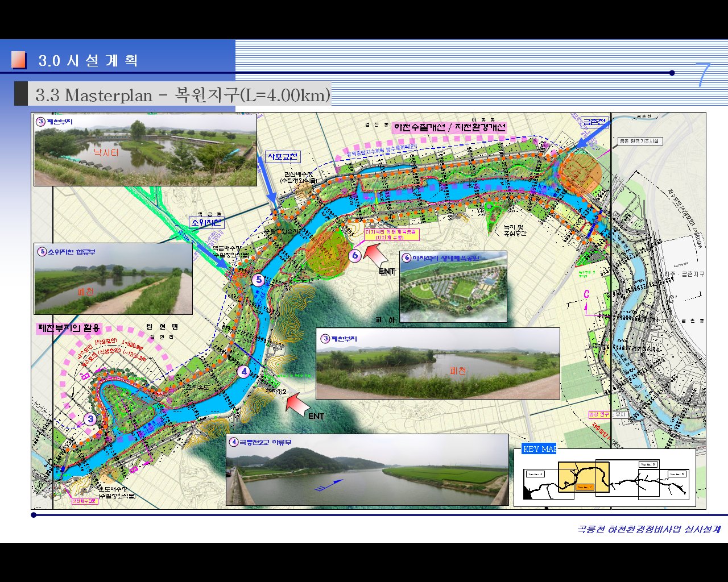Click the 사포교천 label box
Image resolution: width=728 pixels, height=582 pixels.
click(x=283, y=157)
